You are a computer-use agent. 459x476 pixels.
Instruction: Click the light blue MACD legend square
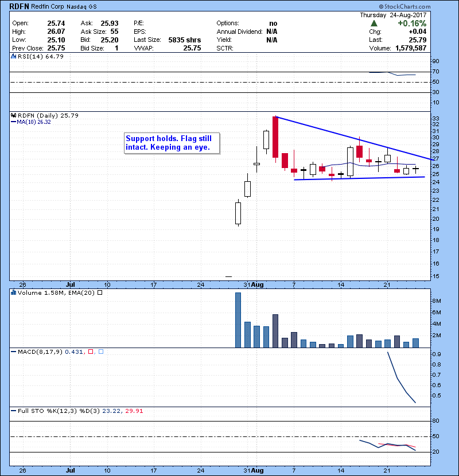(101, 352)
